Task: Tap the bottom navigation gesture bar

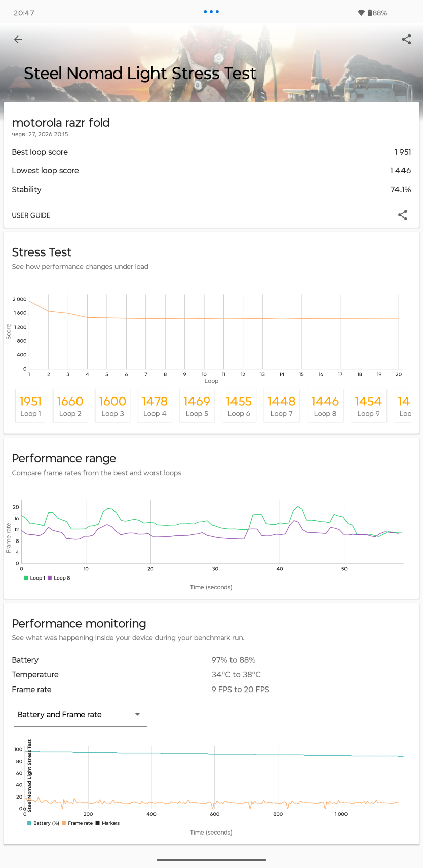Action: point(211,860)
